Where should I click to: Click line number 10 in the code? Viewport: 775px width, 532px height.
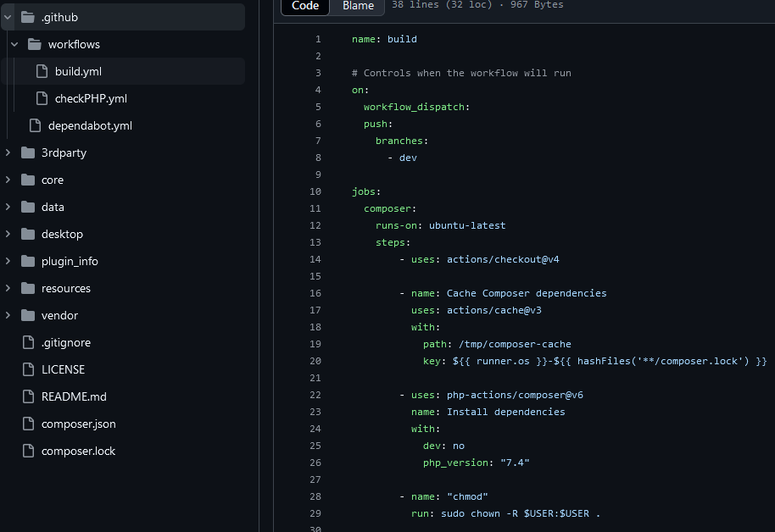tap(315, 191)
